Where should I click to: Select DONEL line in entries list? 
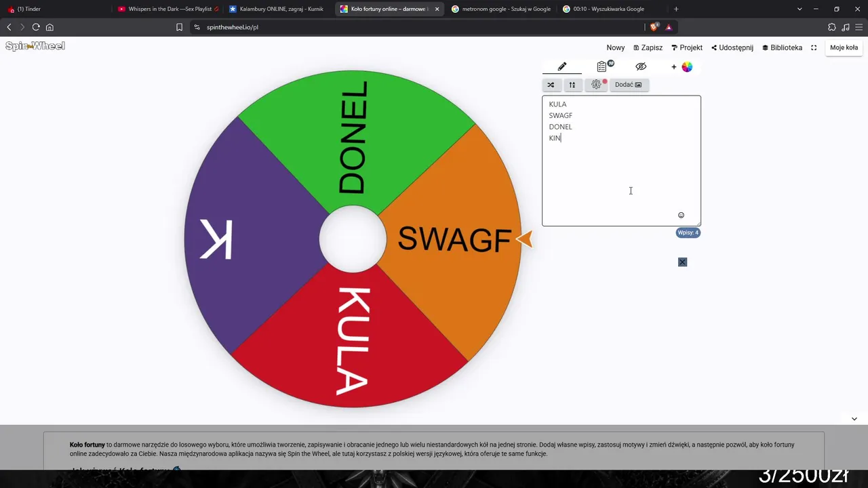[x=561, y=127]
